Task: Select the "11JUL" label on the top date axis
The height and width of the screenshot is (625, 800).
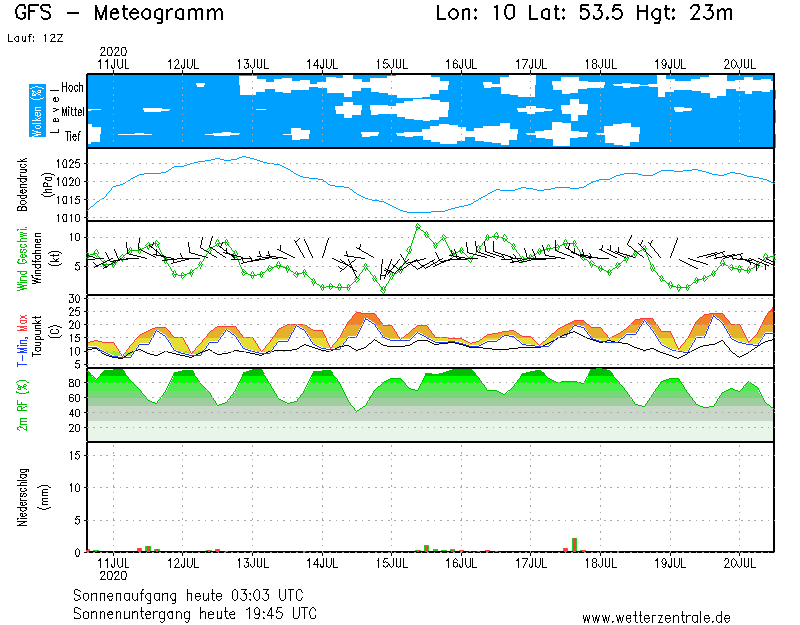Action: pyautogui.click(x=113, y=65)
